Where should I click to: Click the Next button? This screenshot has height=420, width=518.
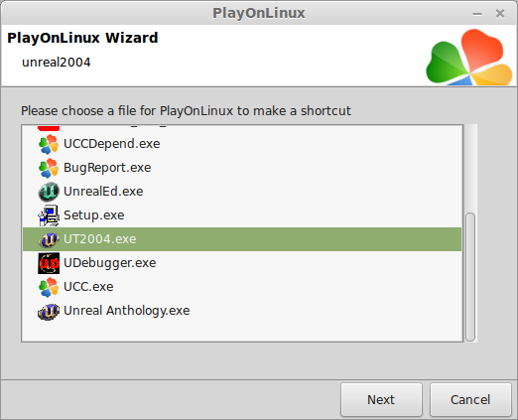tap(381, 400)
